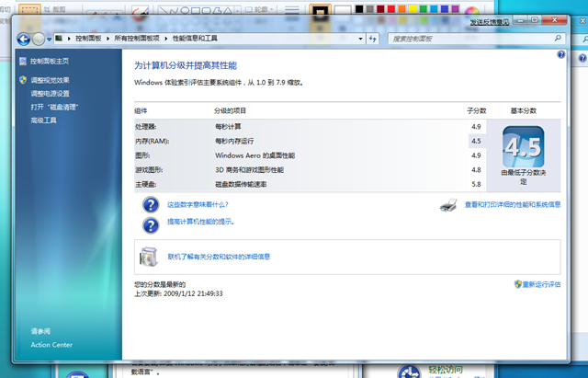
Task: Open 高级工具 in sidebar
Action: tap(43, 120)
